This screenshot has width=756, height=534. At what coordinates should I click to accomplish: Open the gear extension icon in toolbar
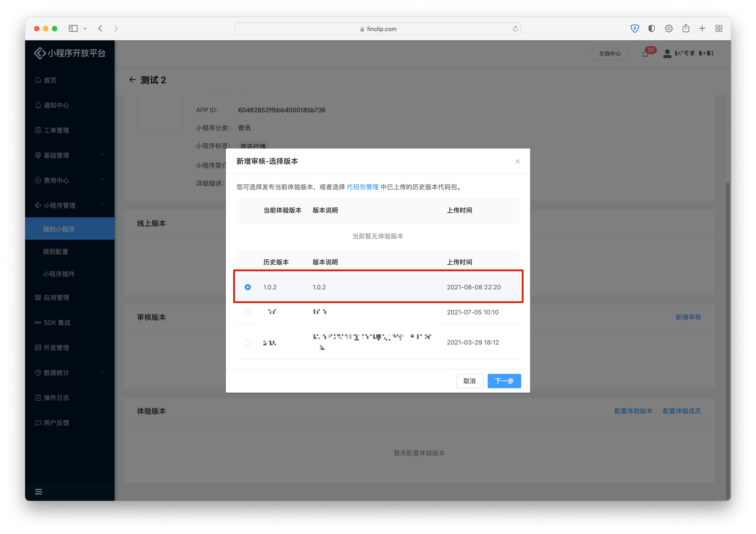tap(669, 28)
